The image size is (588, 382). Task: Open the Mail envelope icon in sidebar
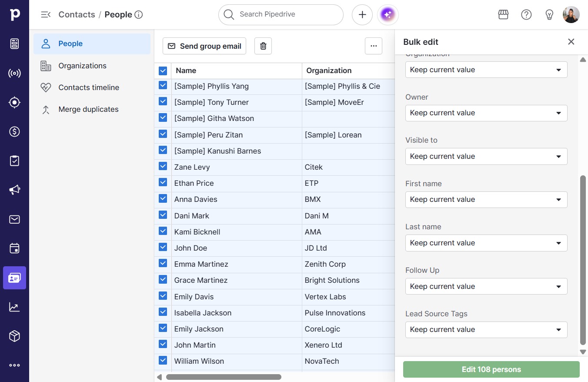tap(14, 219)
